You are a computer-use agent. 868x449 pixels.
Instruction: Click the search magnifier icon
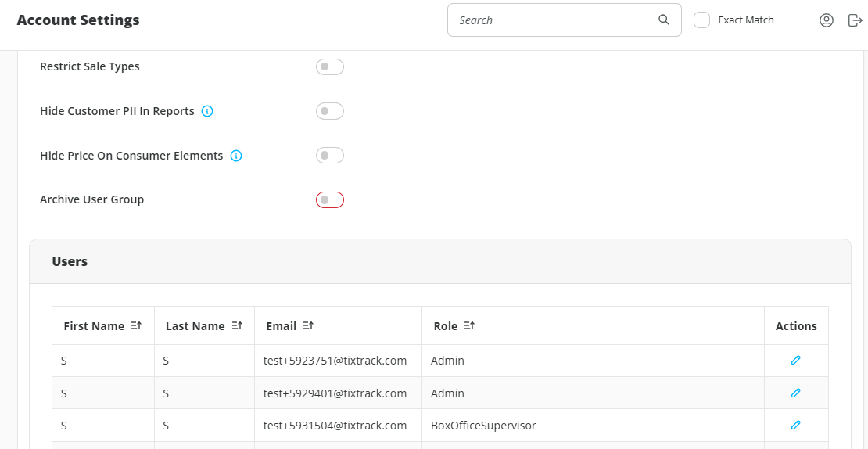tap(664, 20)
